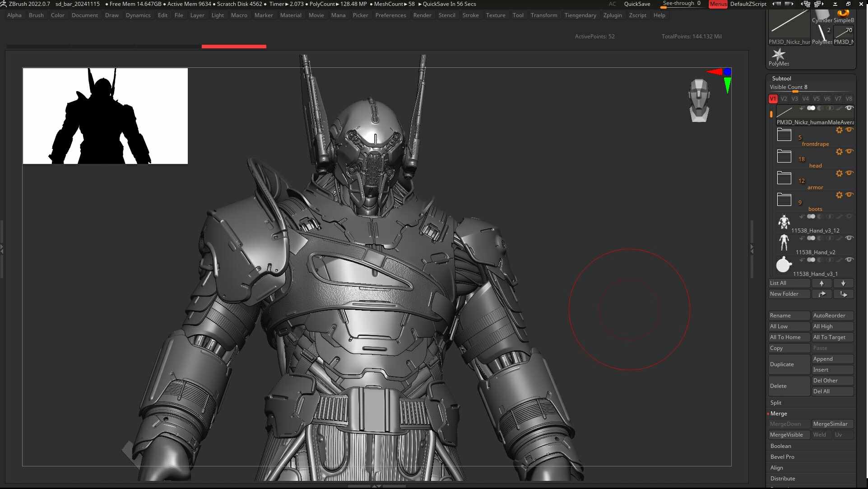868x489 pixels.
Task: Select the 11538_Hand_v3_12 subtool thumbnail
Action: pyautogui.click(x=784, y=222)
